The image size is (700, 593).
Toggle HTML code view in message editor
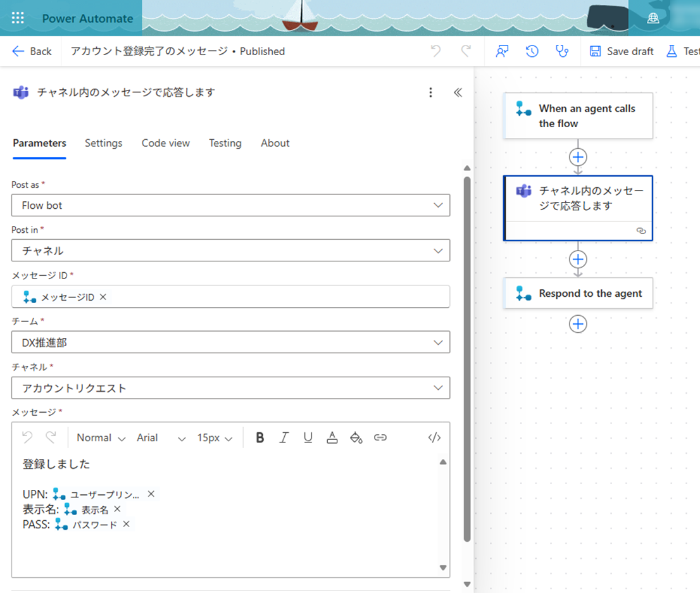(x=434, y=437)
